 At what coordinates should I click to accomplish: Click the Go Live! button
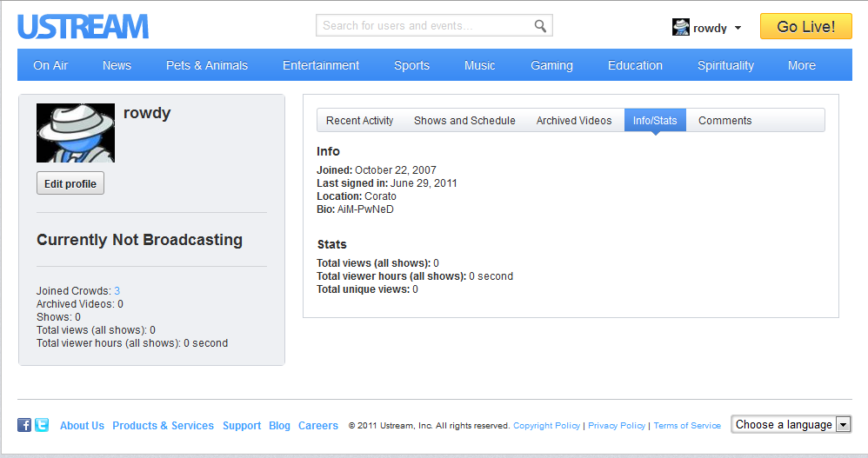click(806, 27)
